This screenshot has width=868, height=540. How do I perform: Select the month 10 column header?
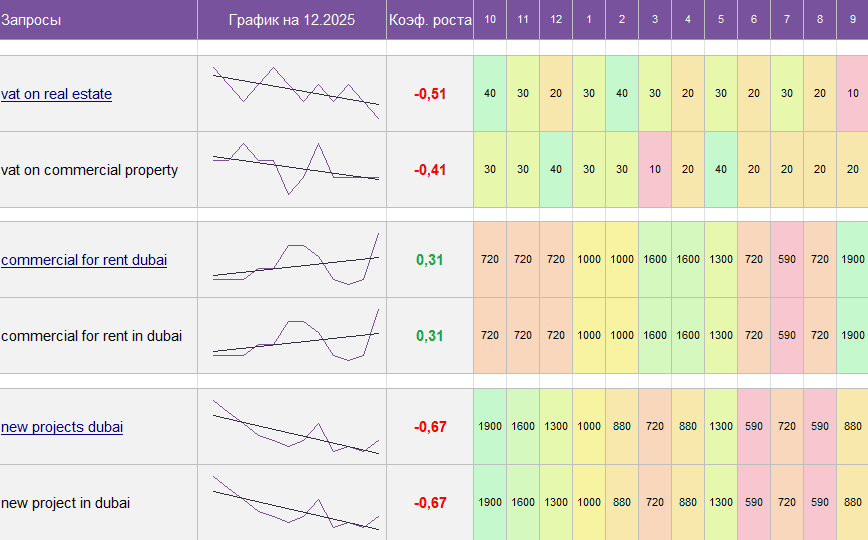pyautogui.click(x=489, y=19)
